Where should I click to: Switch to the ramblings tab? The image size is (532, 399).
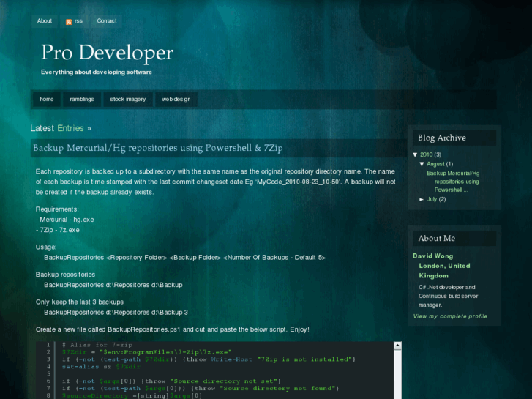[82, 99]
